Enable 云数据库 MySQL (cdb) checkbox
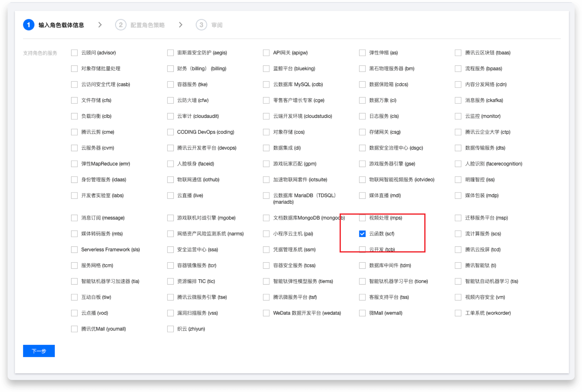This screenshot has width=582, height=392. tap(266, 84)
